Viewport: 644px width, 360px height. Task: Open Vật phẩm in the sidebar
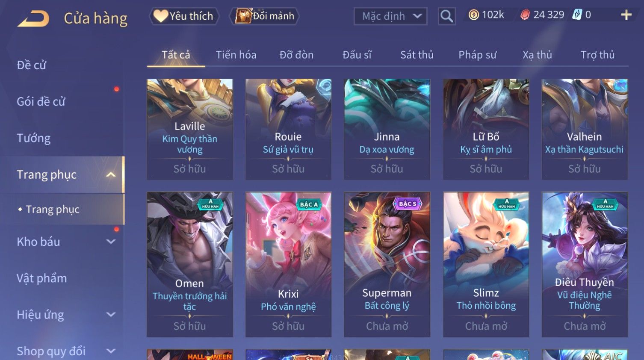tap(42, 278)
